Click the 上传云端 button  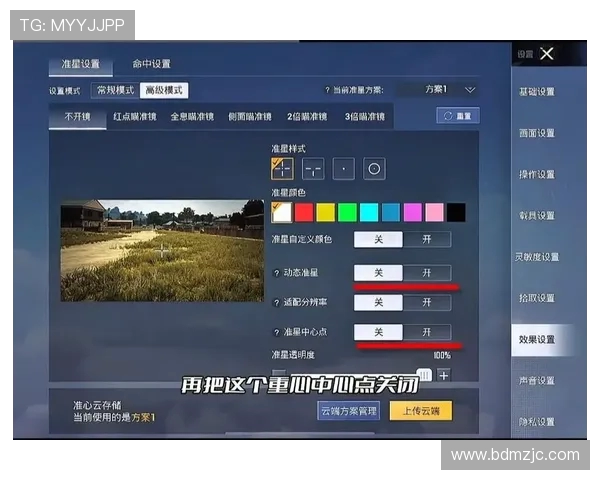click(421, 411)
